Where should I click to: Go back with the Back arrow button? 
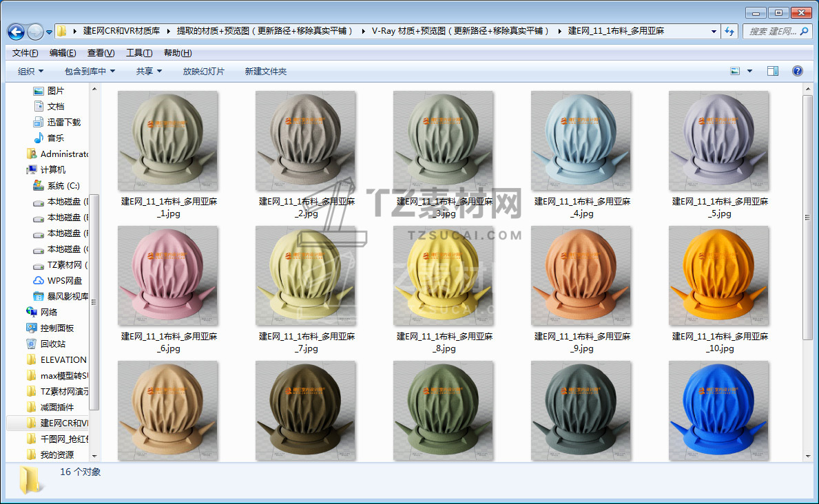point(17,32)
